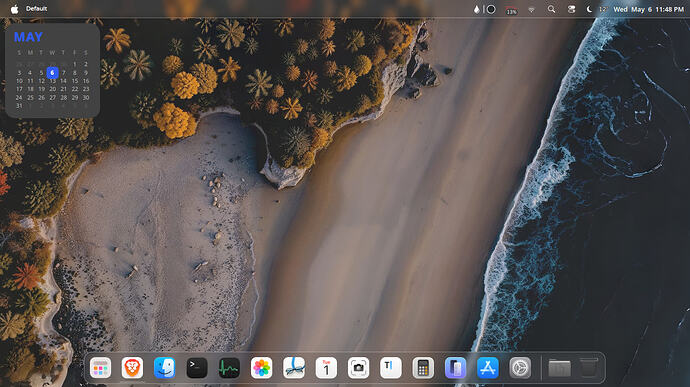Open the phone mirroring style app icon
Screen dimensions: 690x387
(455, 368)
